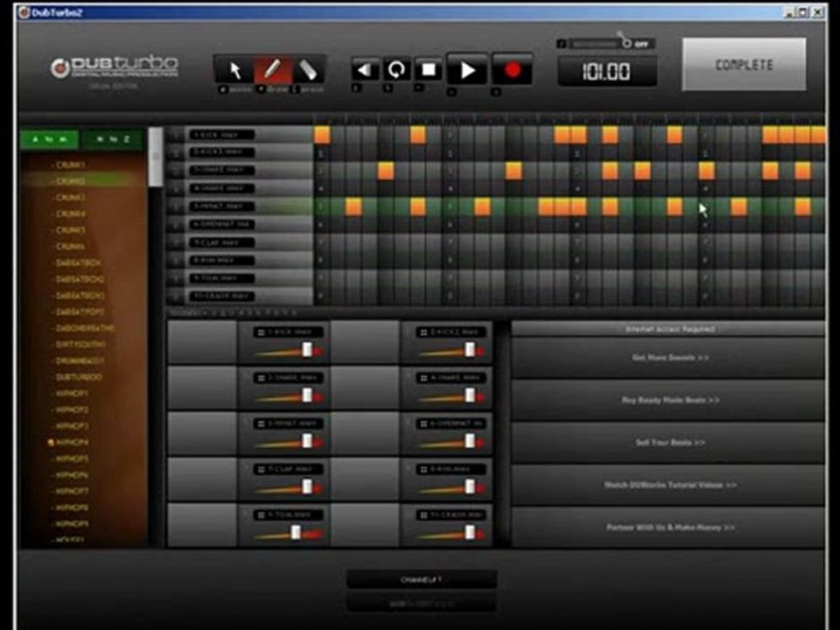Image resolution: width=840 pixels, height=630 pixels.
Task: Adjust the 5-HIHAT volume slider
Action: click(x=307, y=441)
